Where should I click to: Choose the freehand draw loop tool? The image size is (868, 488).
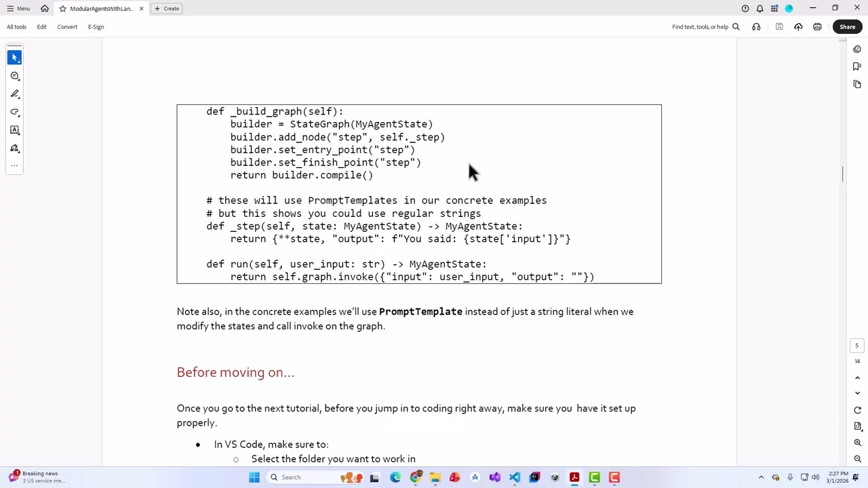pos(15,112)
